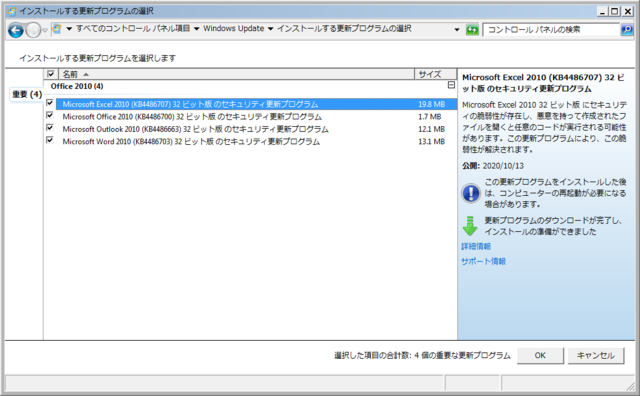Click インストールする更新プログラムの選択 breadcrumb
Image resolution: width=640 pixels, height=396 pixels.
344,29
